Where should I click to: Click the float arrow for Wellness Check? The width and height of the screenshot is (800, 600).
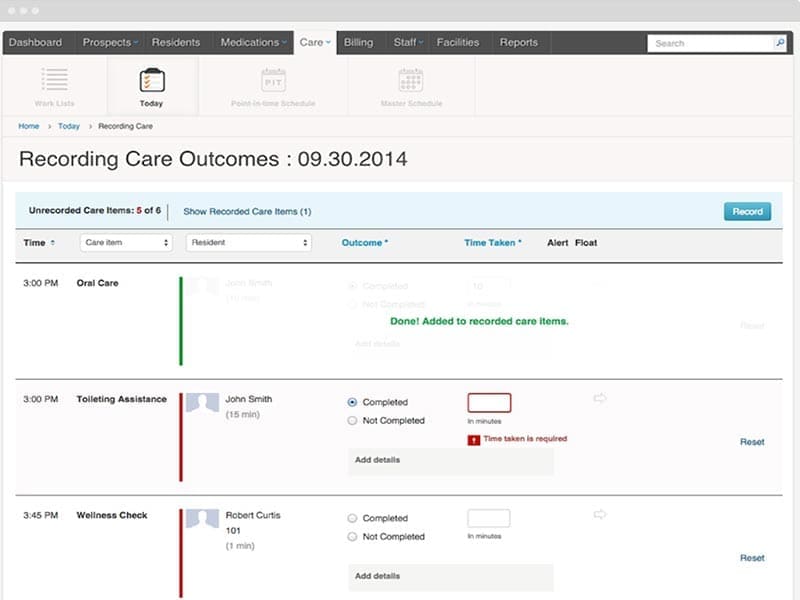[600, 514]
